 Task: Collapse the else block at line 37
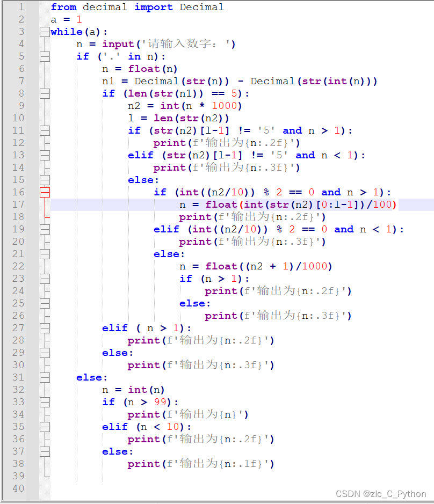point(45,451)
